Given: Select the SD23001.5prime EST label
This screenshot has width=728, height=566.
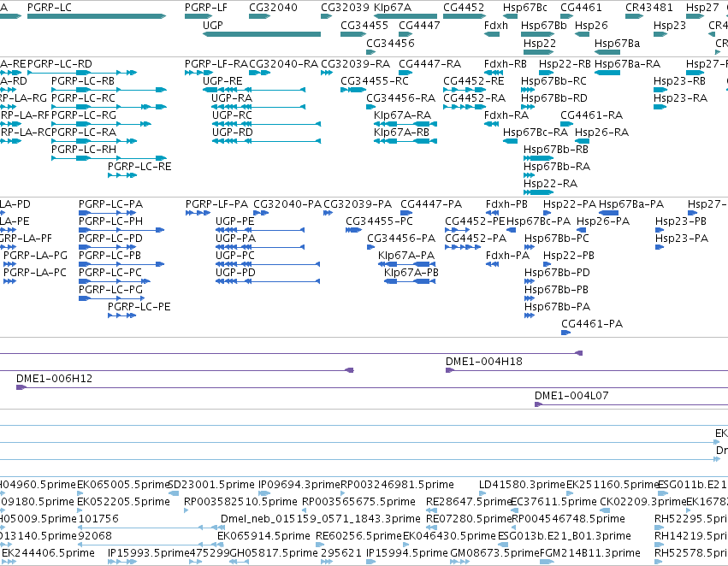Looking at the screenshot, I should click(211, 486).
